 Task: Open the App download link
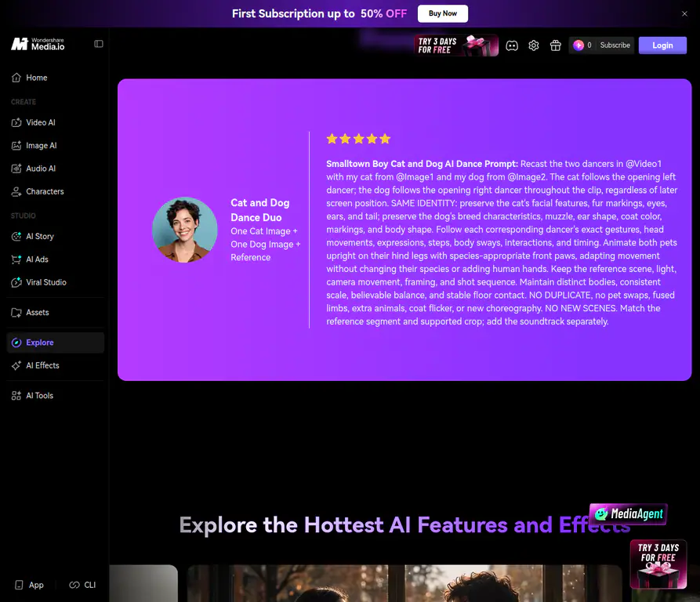30,585
